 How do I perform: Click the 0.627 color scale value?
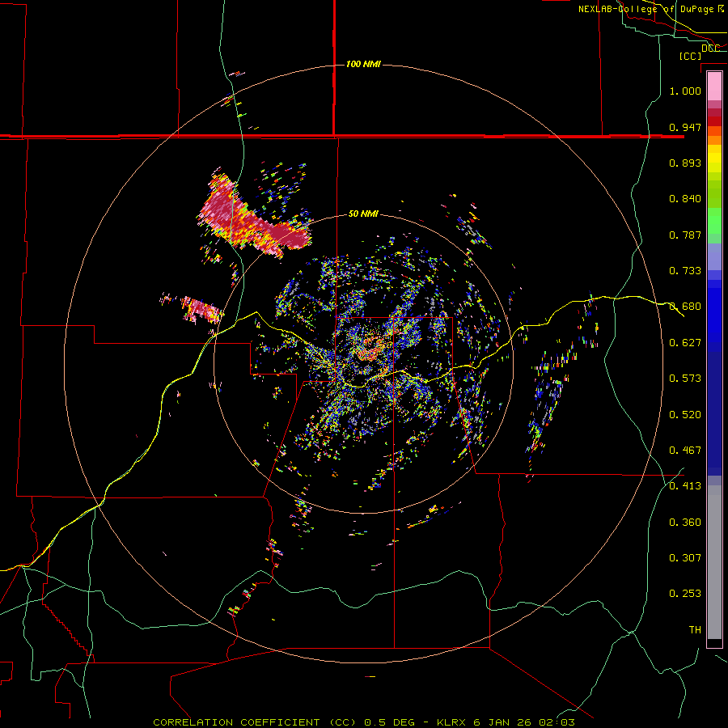point(685,343)
